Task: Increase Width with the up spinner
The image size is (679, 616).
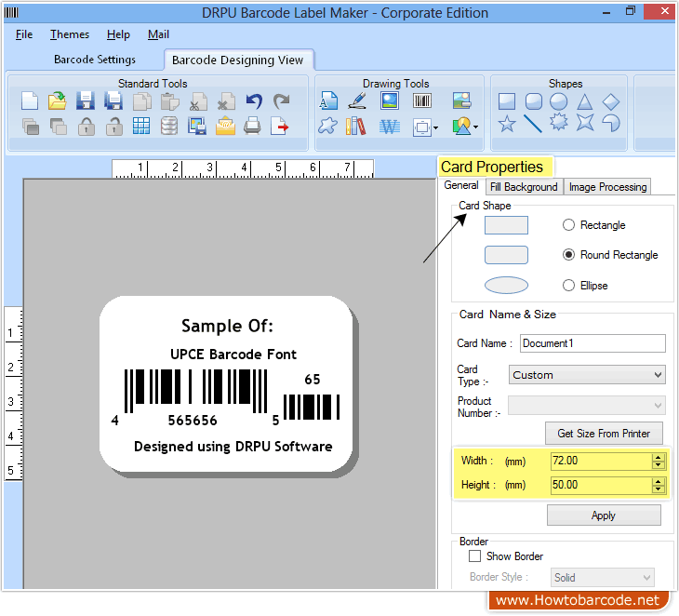Action: click(x=659, y=457)
